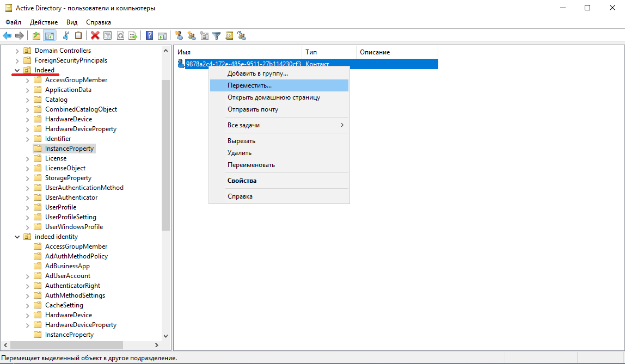Click the Up one level folder icon
This screenshot has height=364, width=625.
pos(36,36)
